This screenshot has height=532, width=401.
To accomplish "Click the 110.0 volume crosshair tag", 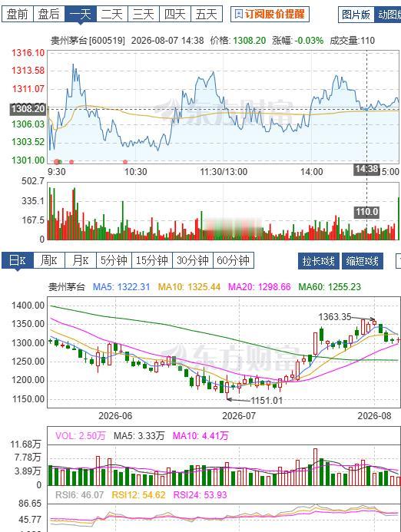I will click(x=366, y=212).
